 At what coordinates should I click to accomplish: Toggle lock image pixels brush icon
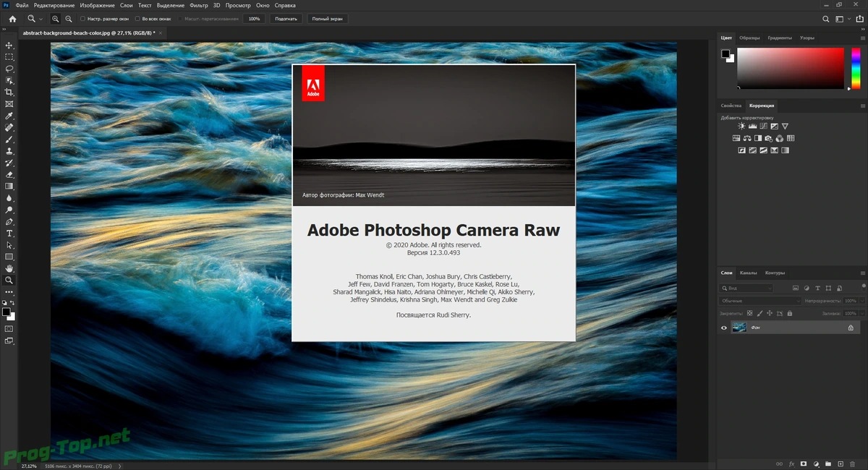759,314
